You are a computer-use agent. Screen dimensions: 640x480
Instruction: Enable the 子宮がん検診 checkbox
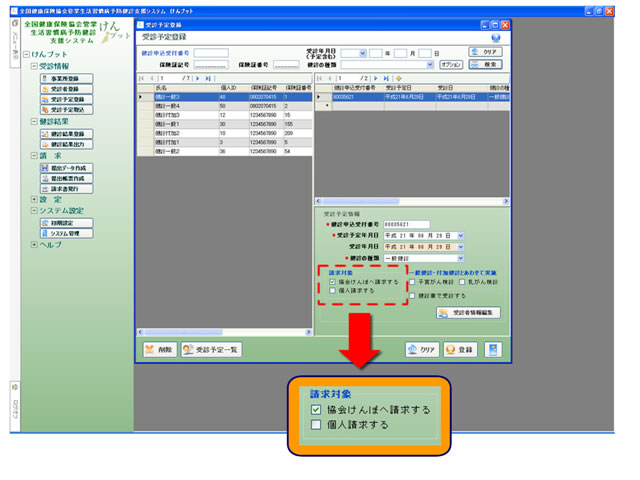click(x=411, y=283)
